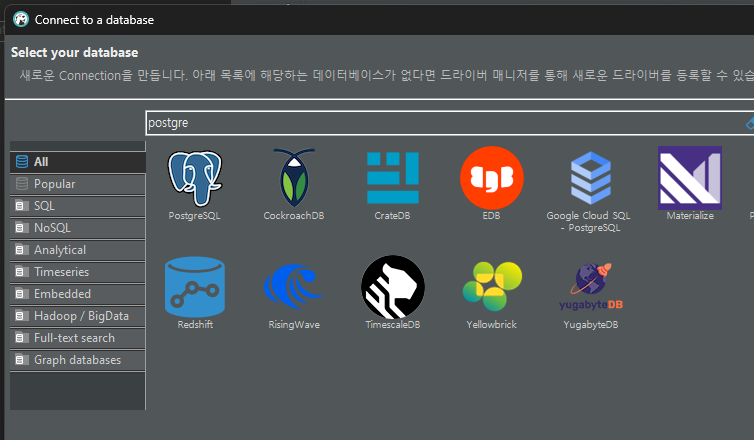Filter by the SQL category
This screenshot has width=754, height=440.
(x=77, y=206)
